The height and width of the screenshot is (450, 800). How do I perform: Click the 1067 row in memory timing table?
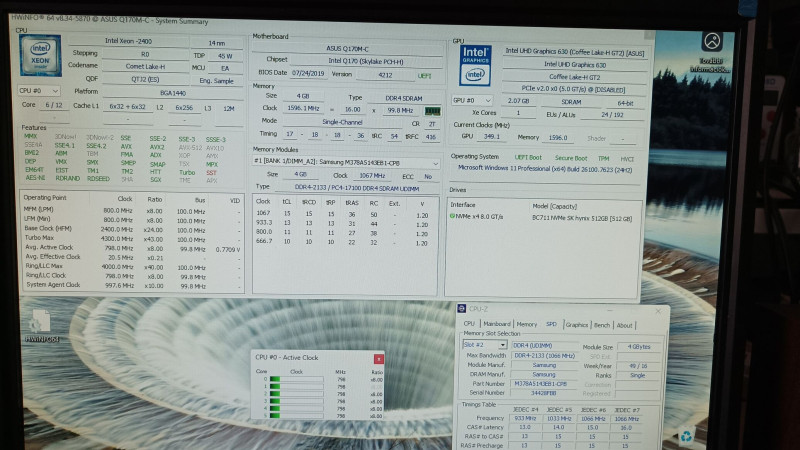(345, 215)
